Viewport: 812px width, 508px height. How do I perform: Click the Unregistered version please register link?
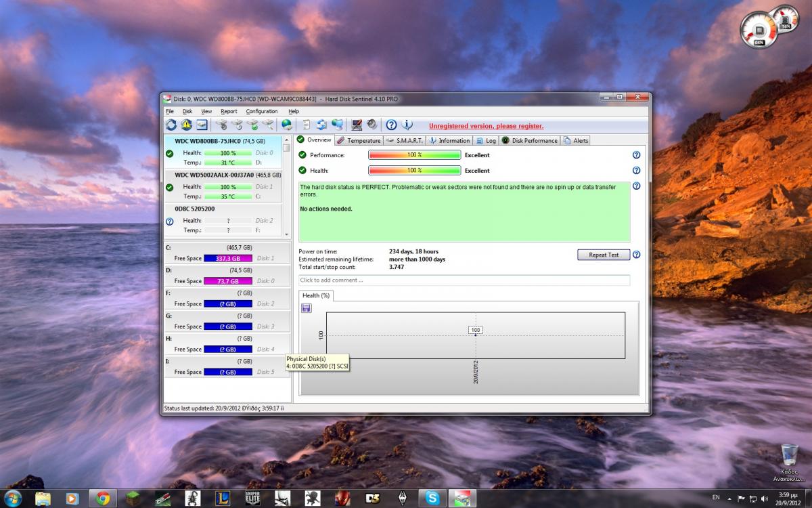[486, 126]
